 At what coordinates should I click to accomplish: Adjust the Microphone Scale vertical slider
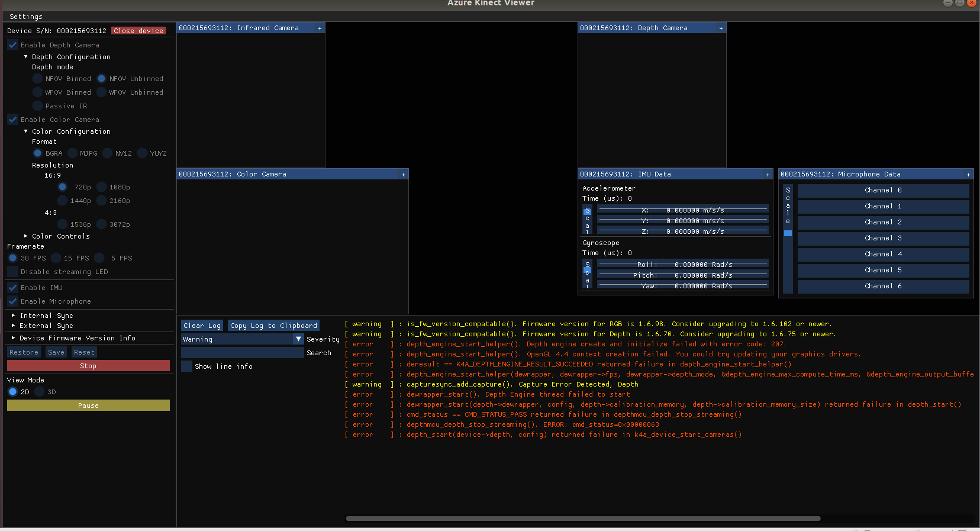click(788, 239)
